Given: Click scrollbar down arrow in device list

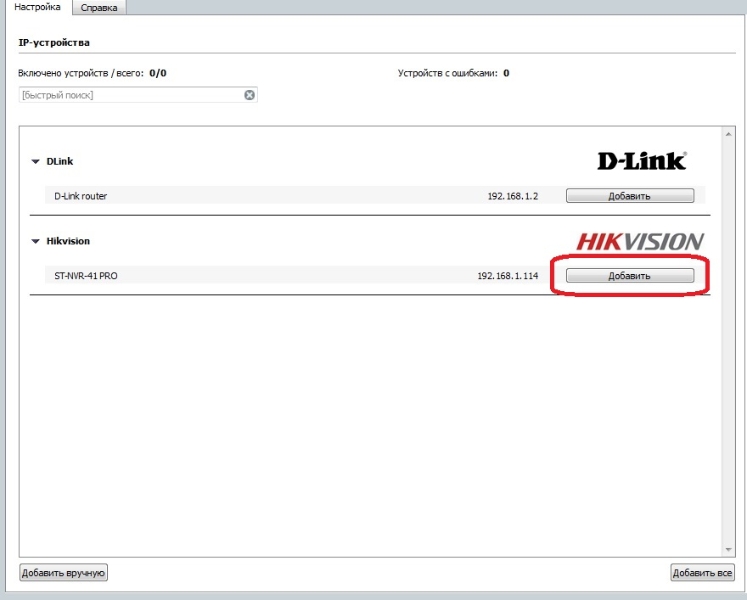Looking at the screenshot, I should tap(728, 549).
